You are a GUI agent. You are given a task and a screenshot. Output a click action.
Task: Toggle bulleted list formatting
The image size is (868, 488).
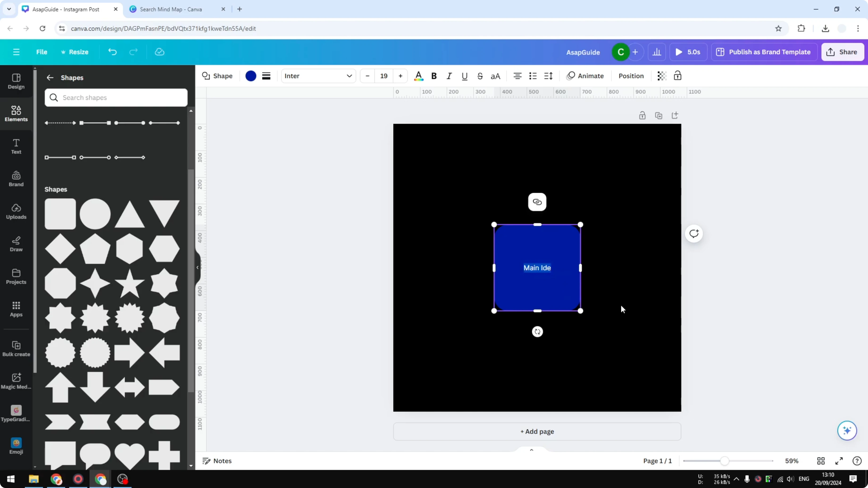(533, 76)
